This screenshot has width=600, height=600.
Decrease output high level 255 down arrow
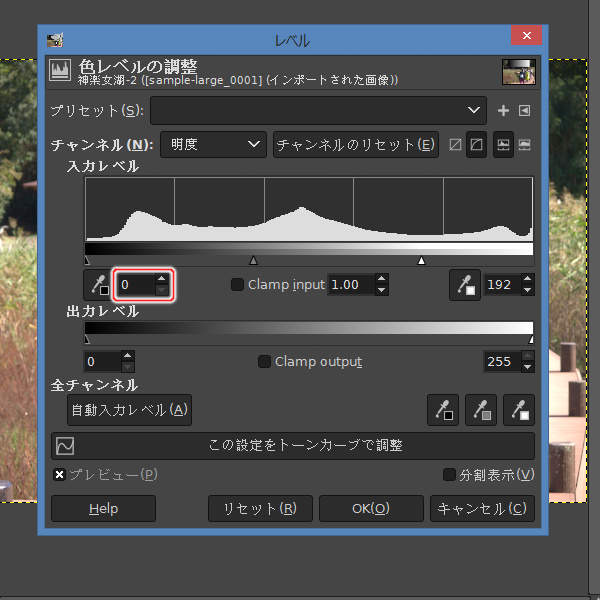[528, 367]
